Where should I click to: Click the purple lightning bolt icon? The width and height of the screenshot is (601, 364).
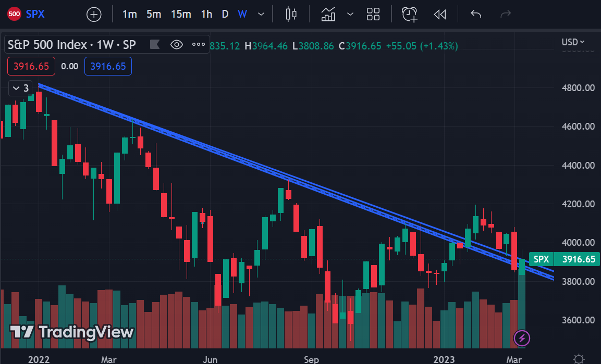(522, 338)
